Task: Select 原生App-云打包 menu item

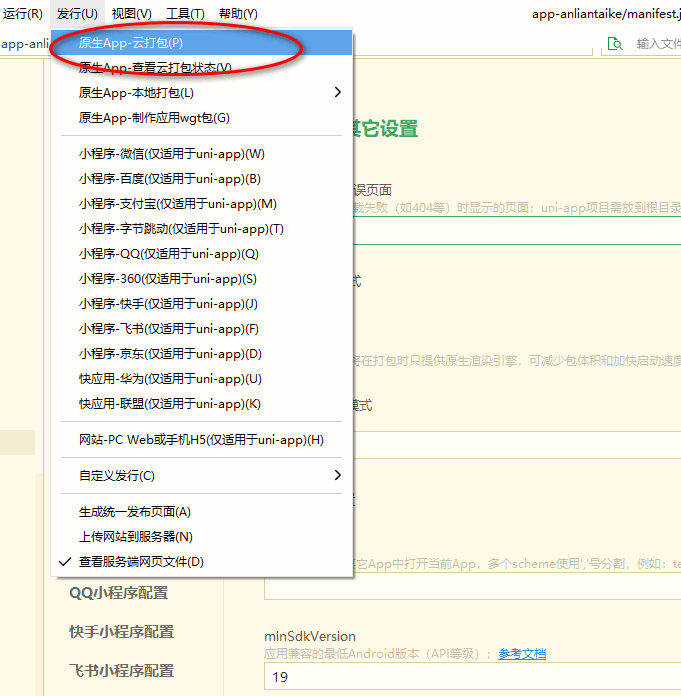Action: pyautogui.click(x=131, y=43)
